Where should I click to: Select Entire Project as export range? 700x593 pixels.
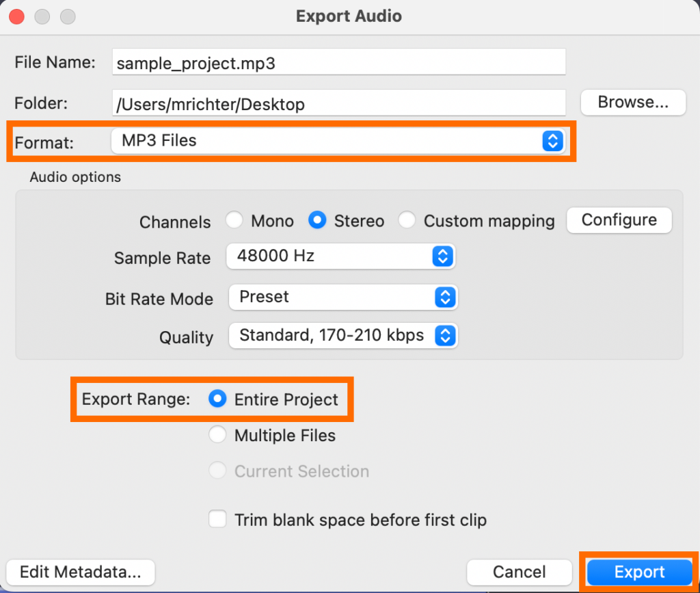217,400
